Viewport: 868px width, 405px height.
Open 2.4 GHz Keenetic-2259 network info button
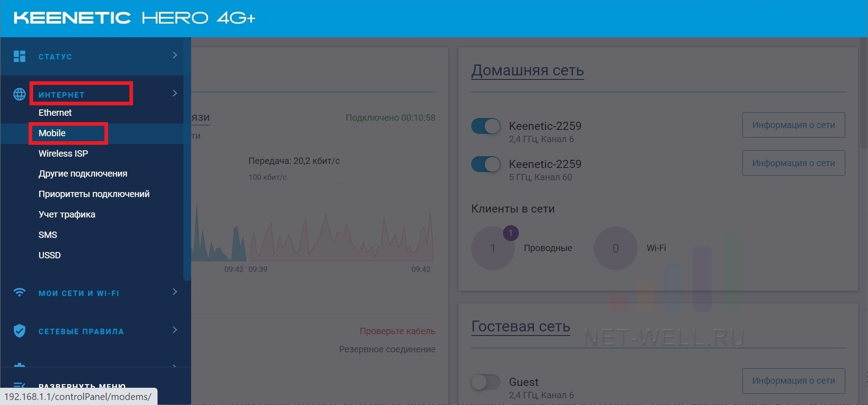point(794,125)
